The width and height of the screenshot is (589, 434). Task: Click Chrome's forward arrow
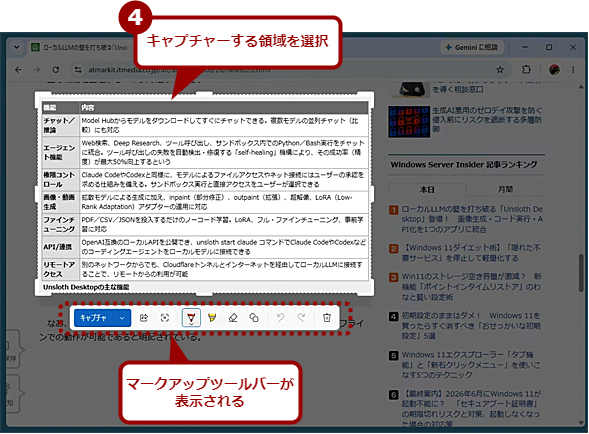pos(37,70)
